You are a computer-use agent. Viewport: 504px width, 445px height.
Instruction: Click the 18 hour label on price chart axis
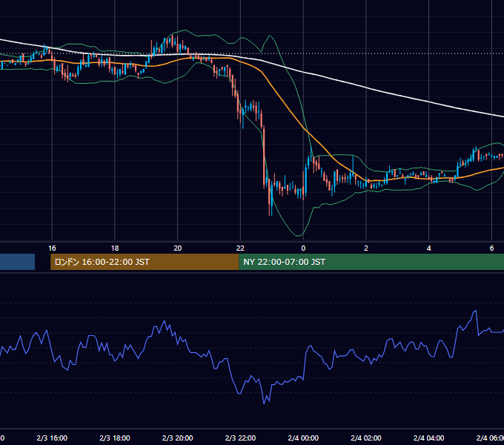pyautogui.click(x=115, y=248)
